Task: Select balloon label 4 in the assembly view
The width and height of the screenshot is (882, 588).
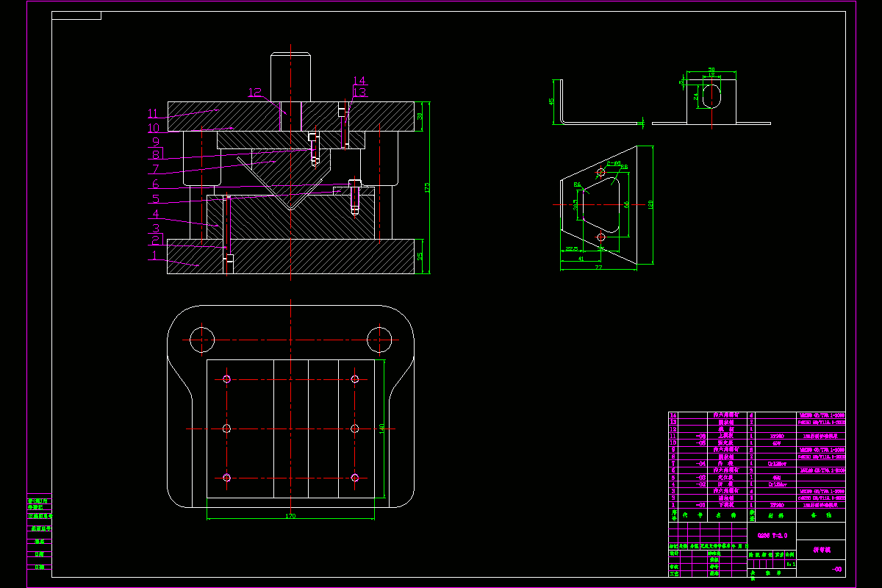Action: click(x=156, y=215)
